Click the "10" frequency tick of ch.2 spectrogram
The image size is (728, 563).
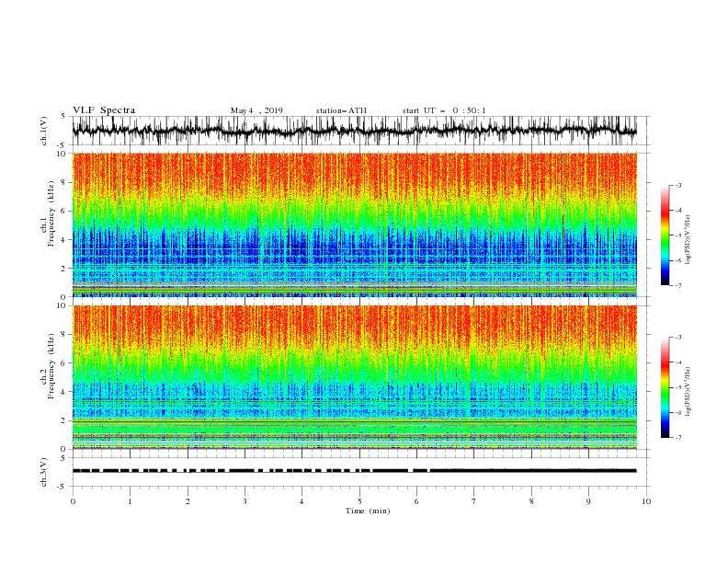(62, 306)
